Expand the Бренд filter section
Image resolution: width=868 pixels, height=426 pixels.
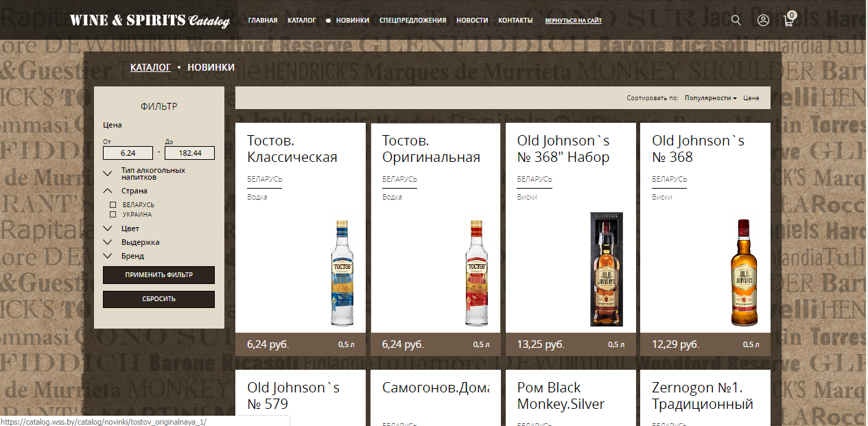pos(124,256)
